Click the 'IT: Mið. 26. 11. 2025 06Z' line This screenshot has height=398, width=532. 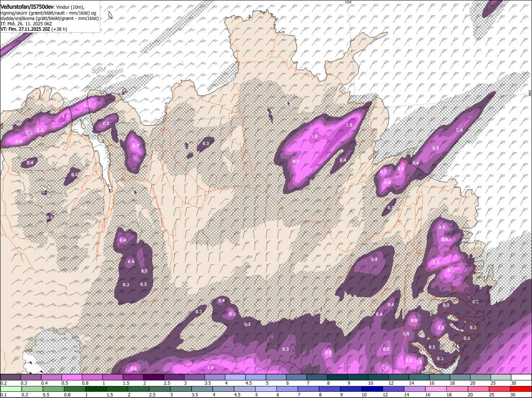point(26,24)
